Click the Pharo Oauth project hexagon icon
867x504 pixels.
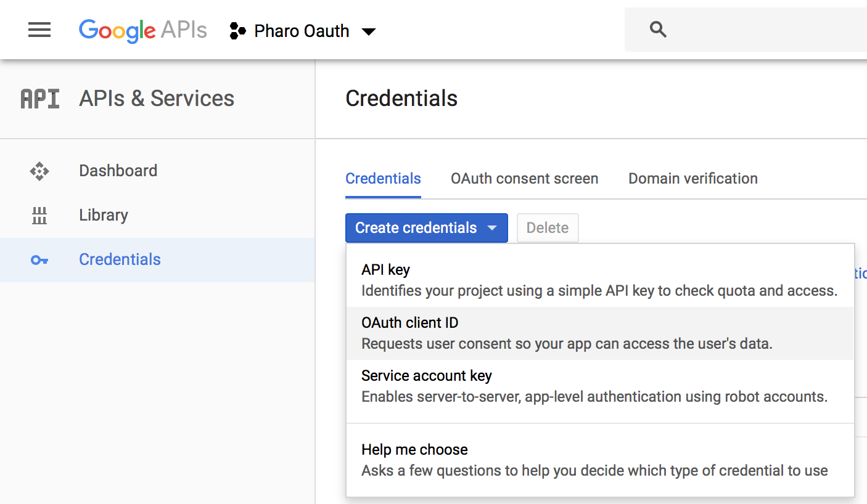[237, 30]
